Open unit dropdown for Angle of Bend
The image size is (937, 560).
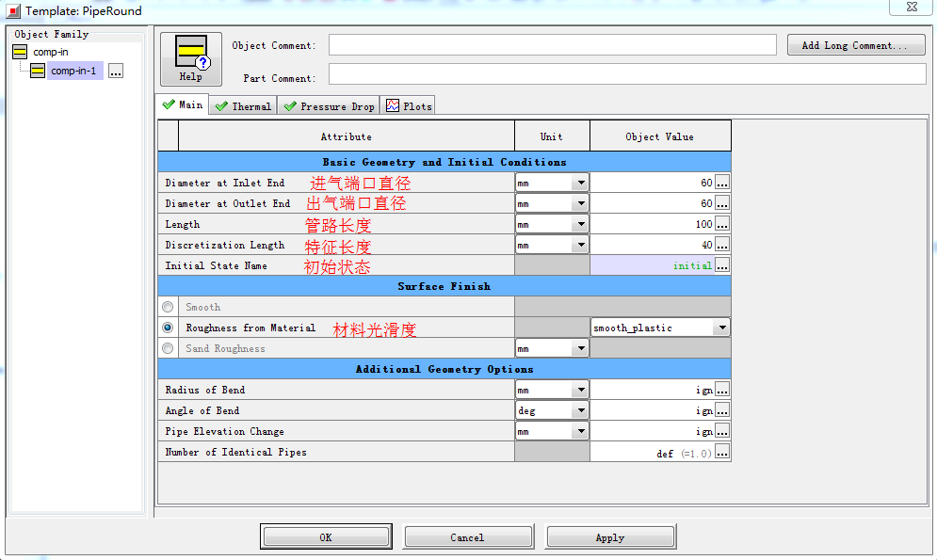(580, 410)
